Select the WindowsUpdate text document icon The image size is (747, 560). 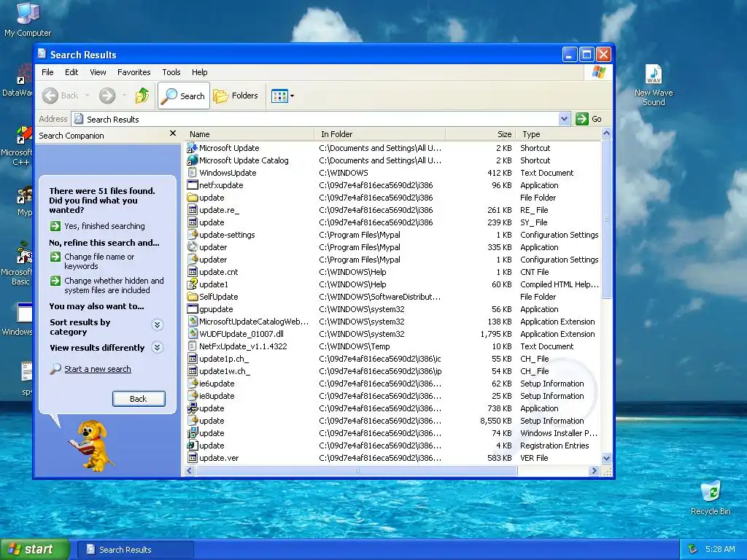[193, 172]
